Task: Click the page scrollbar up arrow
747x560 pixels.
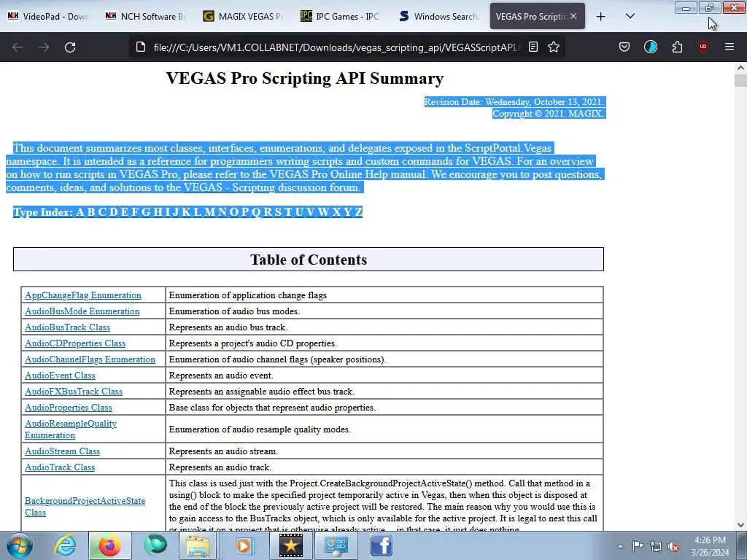Action: pos(740,68)
